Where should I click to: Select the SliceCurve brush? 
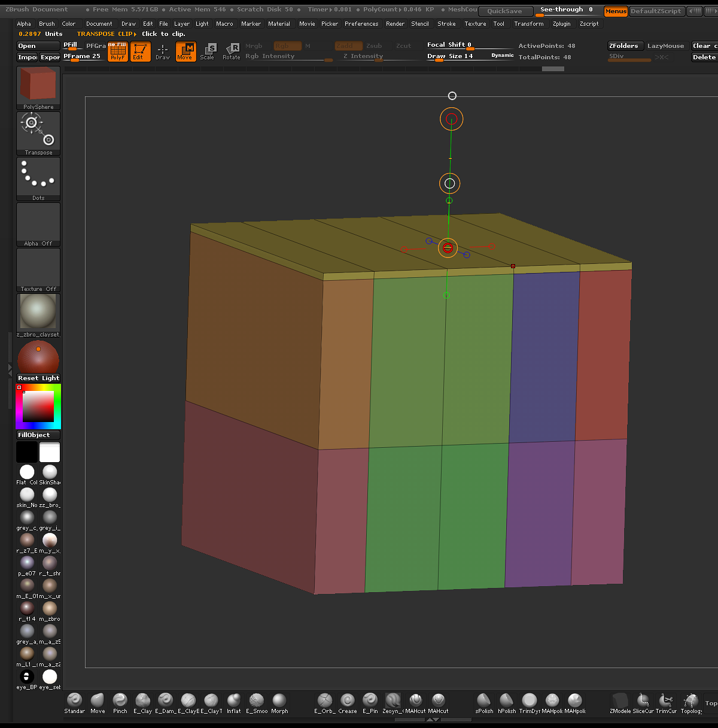click(x=643, y=703)
